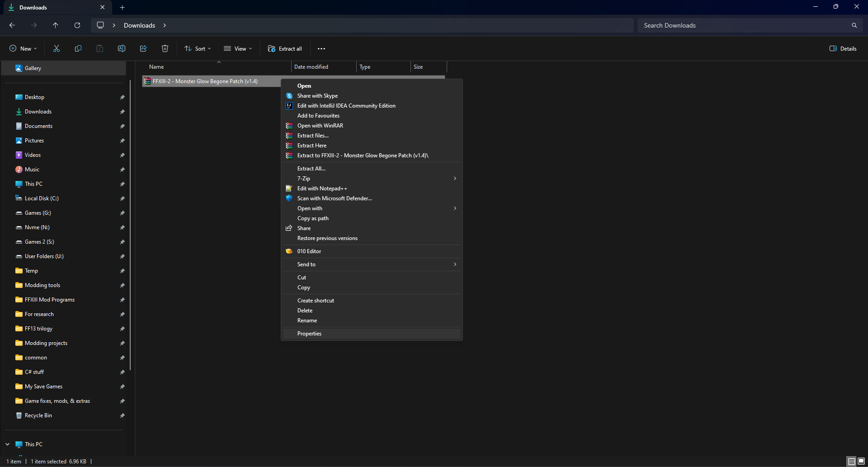868x467 pixels.
Task: Click the Up arrow navigation icon
Action: (x=56, y=25)
